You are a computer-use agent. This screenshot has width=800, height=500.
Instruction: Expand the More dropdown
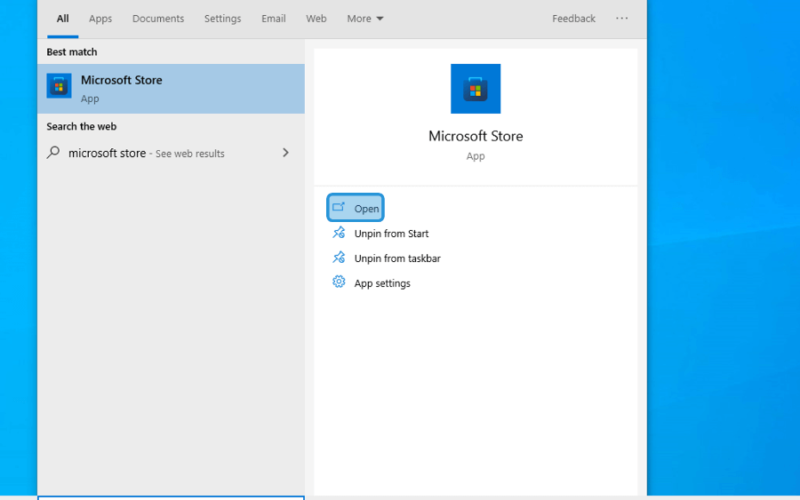[365, 19]
